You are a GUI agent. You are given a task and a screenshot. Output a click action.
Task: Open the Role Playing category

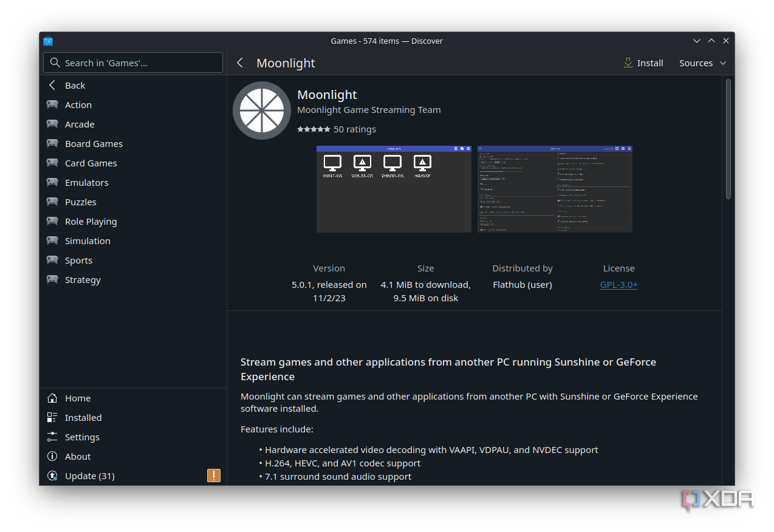pyautogui.click(x=133, y=221)
